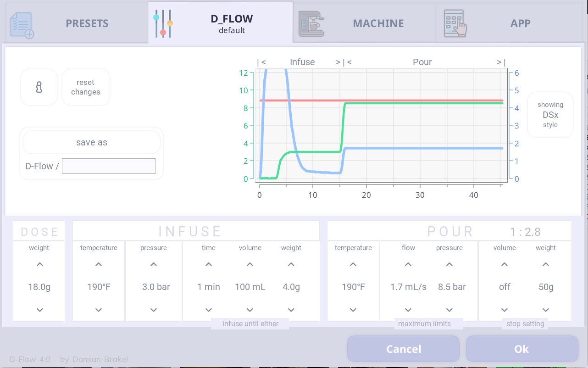Click the save as button
The width and height of the screenshot is (588, 368).
[x=92, y=143]
